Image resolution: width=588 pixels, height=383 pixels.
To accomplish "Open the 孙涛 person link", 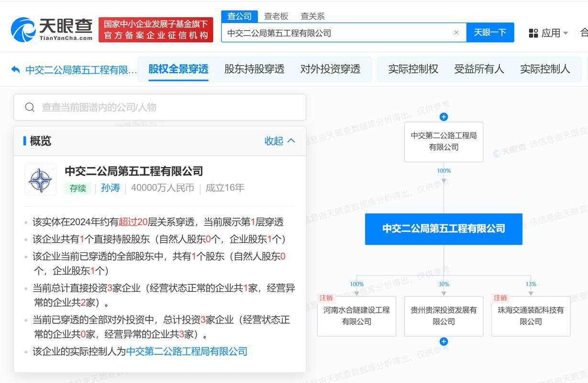I will [111, 188].
